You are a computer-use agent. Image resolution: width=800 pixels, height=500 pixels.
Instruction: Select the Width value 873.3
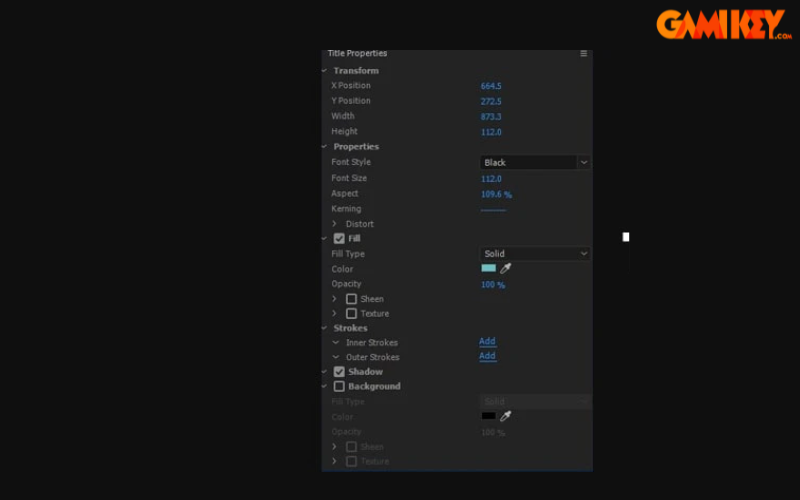click(x=491, y=117)
